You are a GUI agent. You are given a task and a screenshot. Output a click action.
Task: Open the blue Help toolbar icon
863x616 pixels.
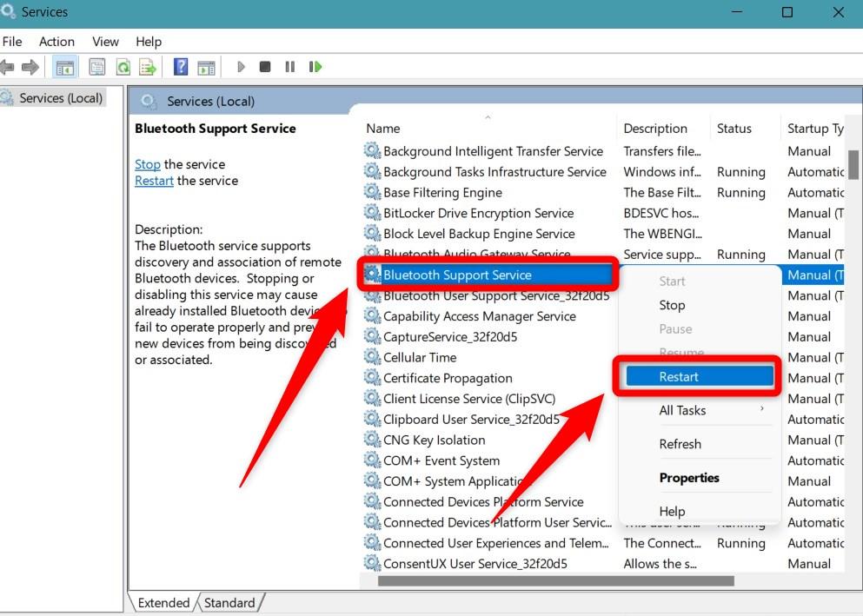click(x=181, y=67)
